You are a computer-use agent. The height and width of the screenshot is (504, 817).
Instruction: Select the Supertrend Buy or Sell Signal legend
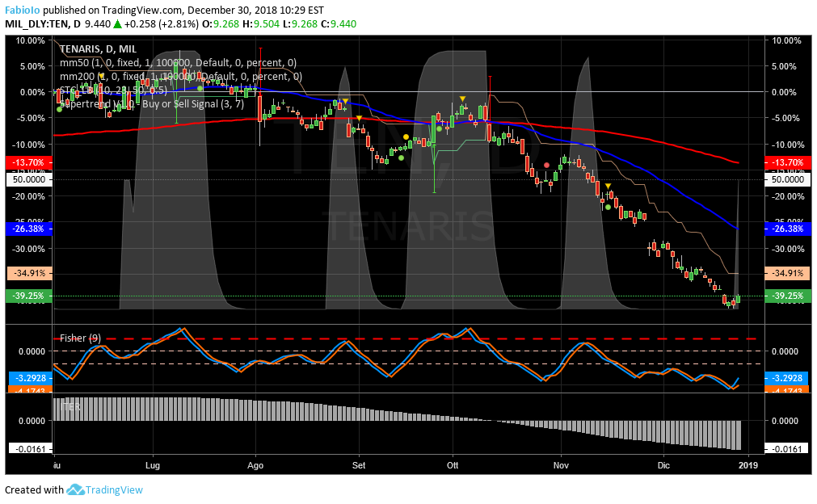pyautogui.click(x=152, y=104)
